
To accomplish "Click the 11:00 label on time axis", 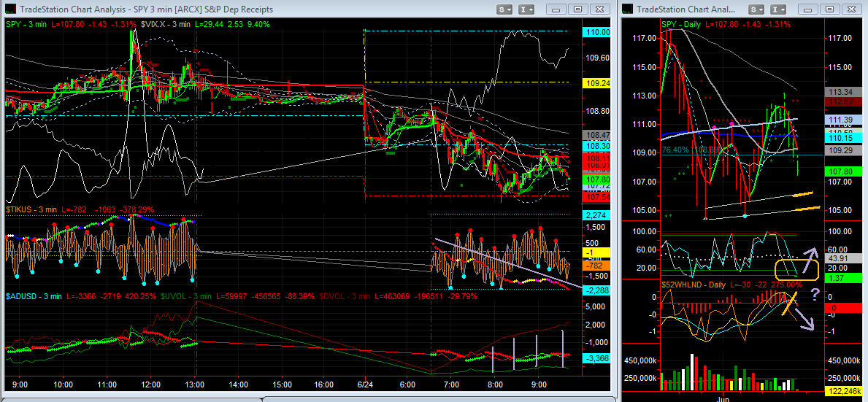I will pyautogui.click(x=107, y=384).
